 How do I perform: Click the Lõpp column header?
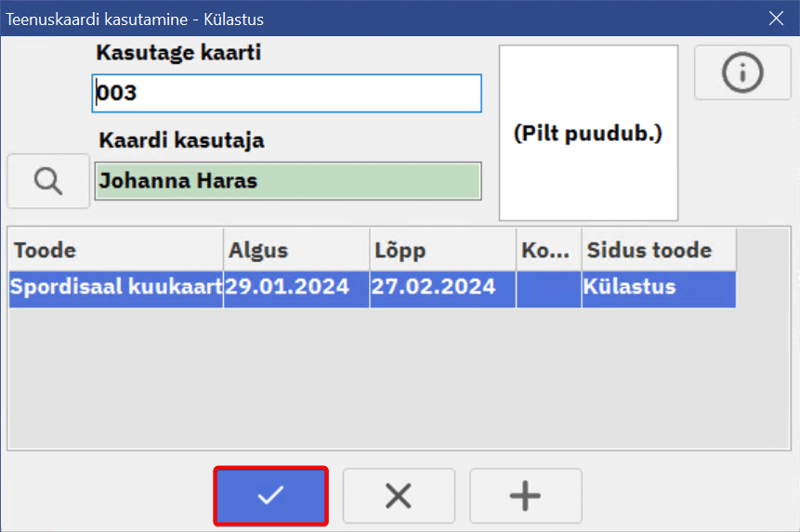point(442,251)
